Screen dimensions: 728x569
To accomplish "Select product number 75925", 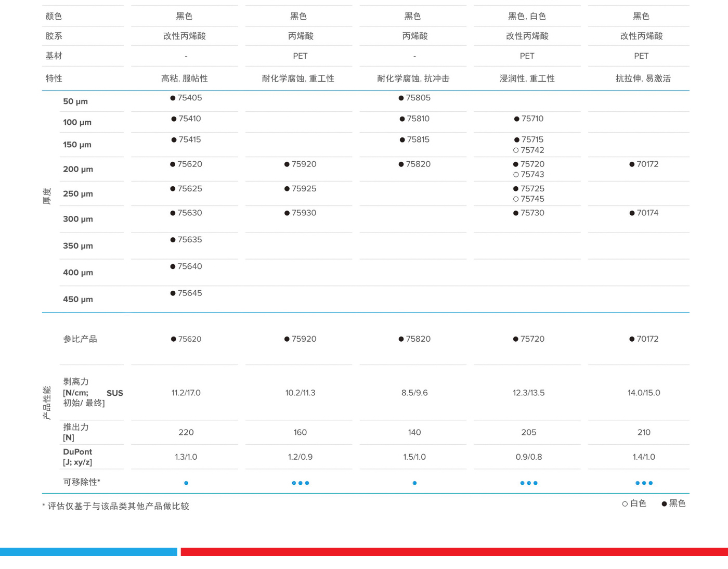I will [300, 188].
